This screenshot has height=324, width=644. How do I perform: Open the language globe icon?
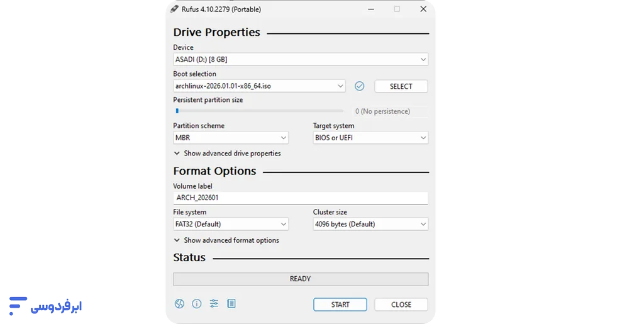[x=179, y=304]
